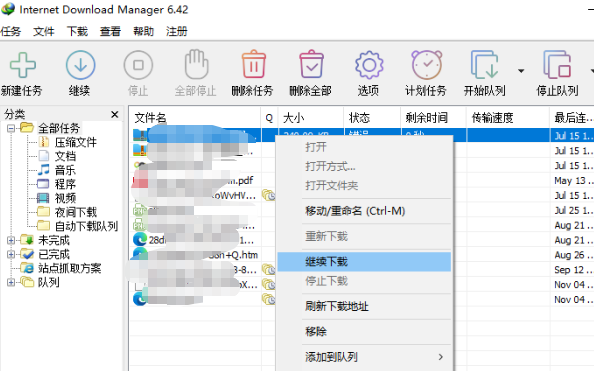Click the Sep 12 date cell
Screen dimensions: 594x371
(573, 270)
